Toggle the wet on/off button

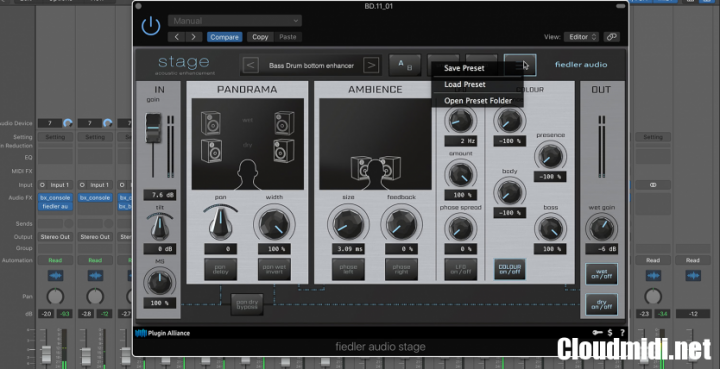point(602,274)
